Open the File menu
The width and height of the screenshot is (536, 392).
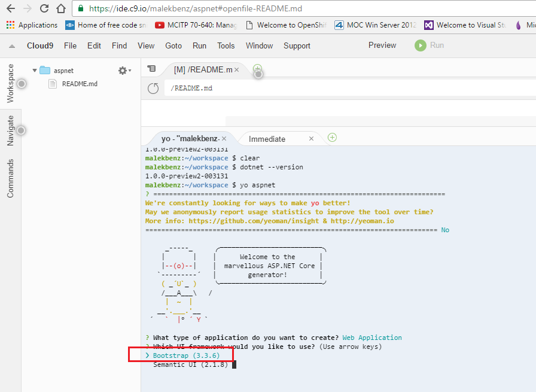tap(70, 46)
